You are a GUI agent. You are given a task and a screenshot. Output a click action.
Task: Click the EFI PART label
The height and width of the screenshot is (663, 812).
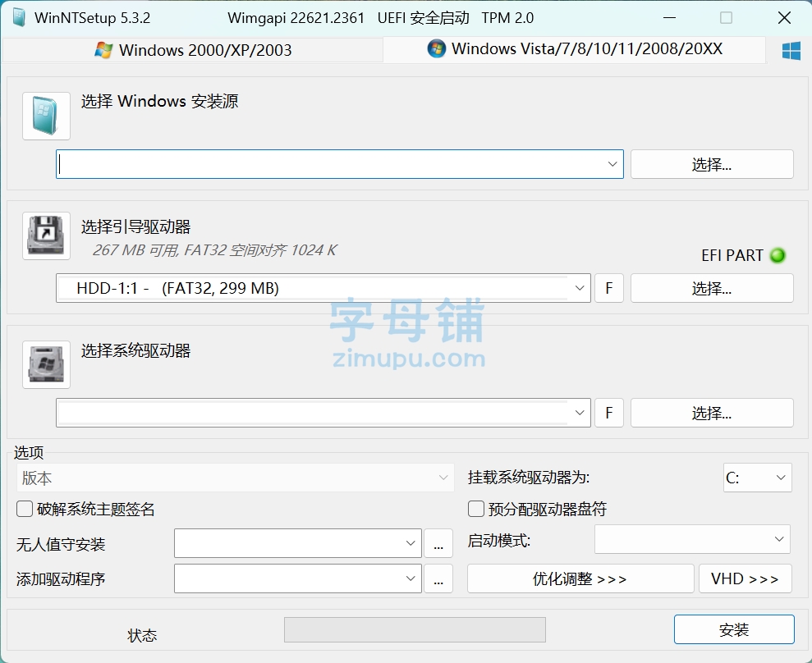732,255
